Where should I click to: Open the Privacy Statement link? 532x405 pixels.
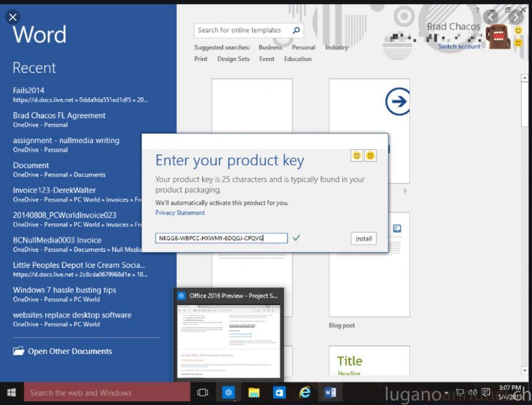(180, 212)
